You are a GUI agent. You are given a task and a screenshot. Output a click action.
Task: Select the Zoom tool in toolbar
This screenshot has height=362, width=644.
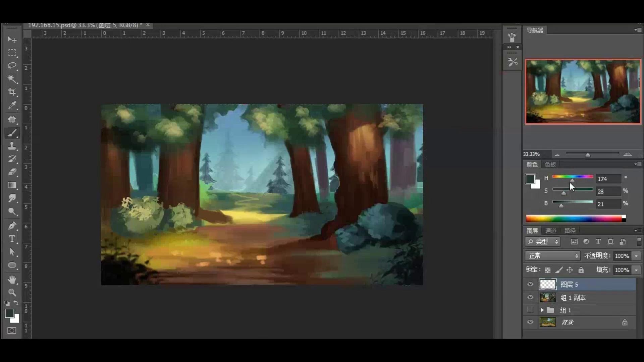point(12,292)
